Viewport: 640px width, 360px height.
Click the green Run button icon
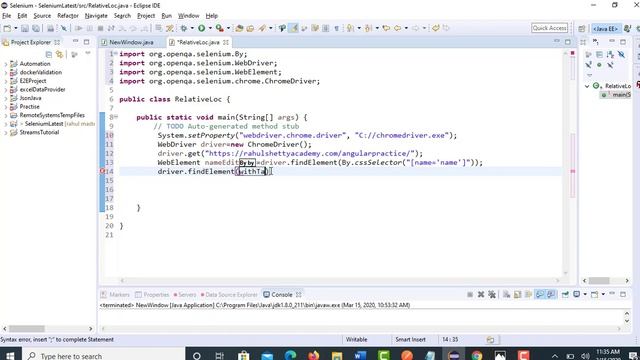[x=202, y=28]
